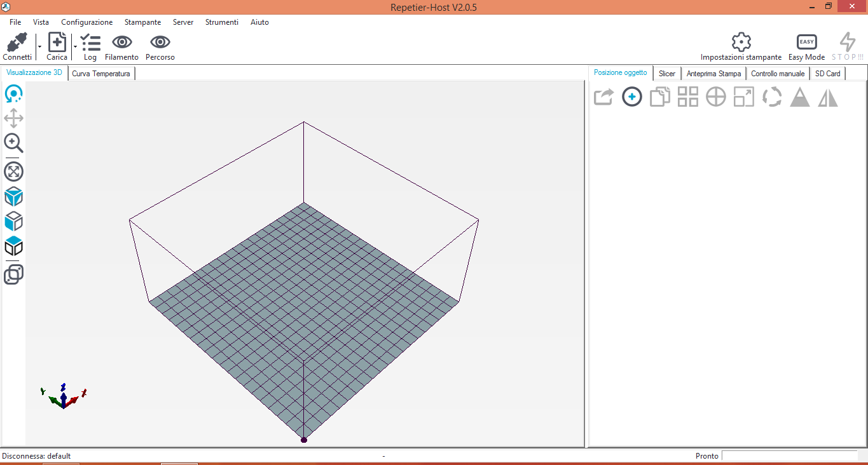
Task: Select the zoom magnifier tool
Action: point(13,144)
